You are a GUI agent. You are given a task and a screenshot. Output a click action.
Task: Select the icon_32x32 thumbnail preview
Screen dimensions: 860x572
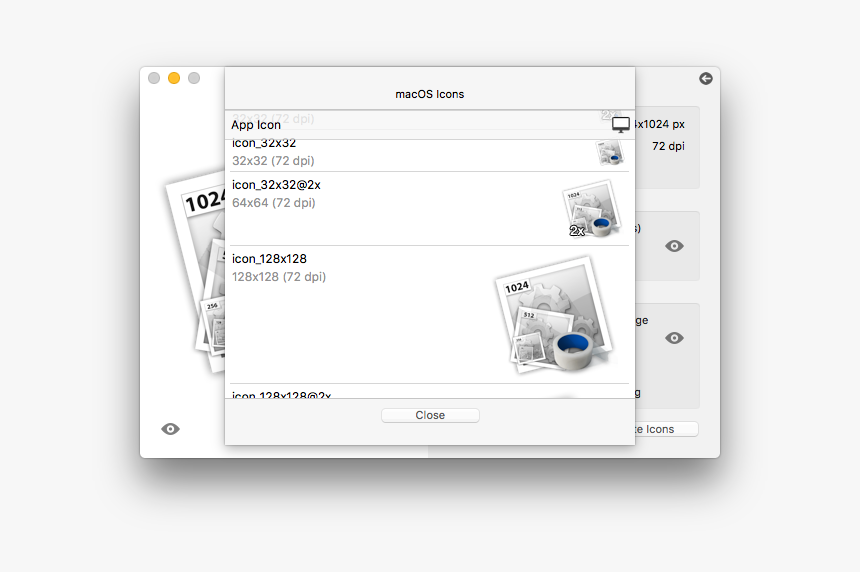pyautogui.click(x=610, y=152)
